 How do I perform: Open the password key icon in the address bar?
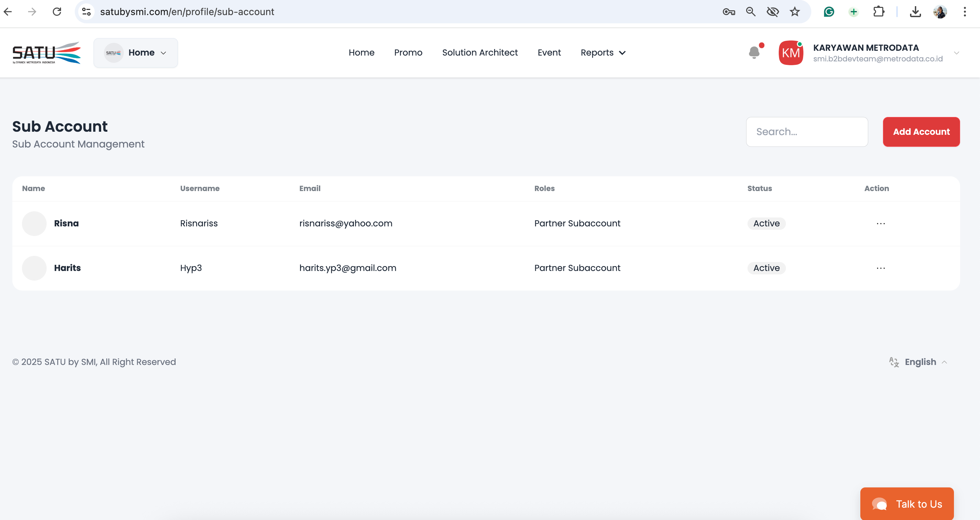coord(729,12)
